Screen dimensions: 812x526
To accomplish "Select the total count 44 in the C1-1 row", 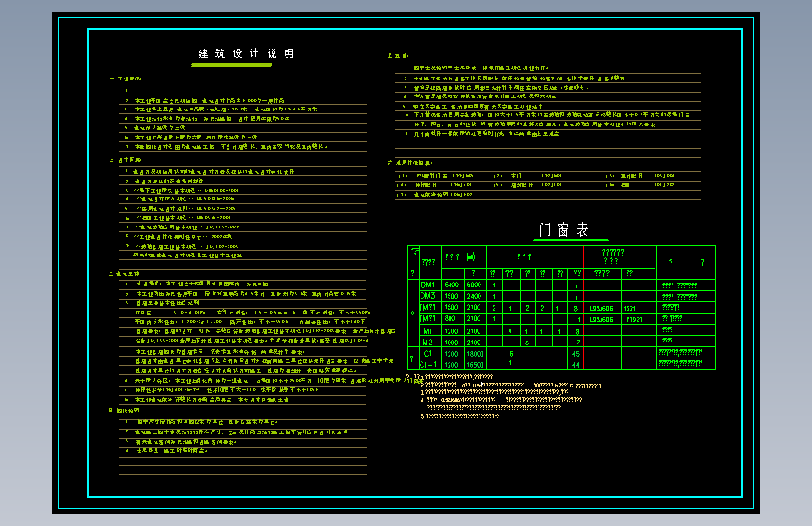I will [576, 365].
